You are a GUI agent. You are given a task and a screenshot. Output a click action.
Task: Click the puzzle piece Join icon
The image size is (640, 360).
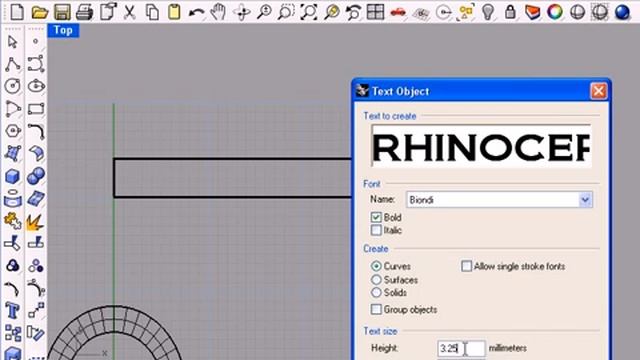(x=13, y=221)
